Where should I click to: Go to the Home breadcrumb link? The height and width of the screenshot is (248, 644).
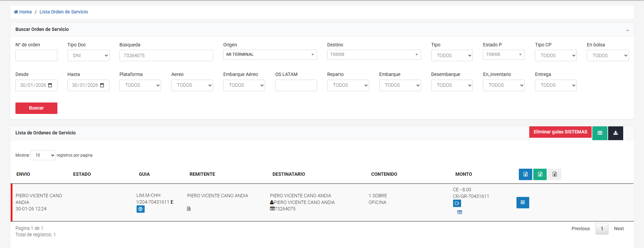click(x=23, y=12)
